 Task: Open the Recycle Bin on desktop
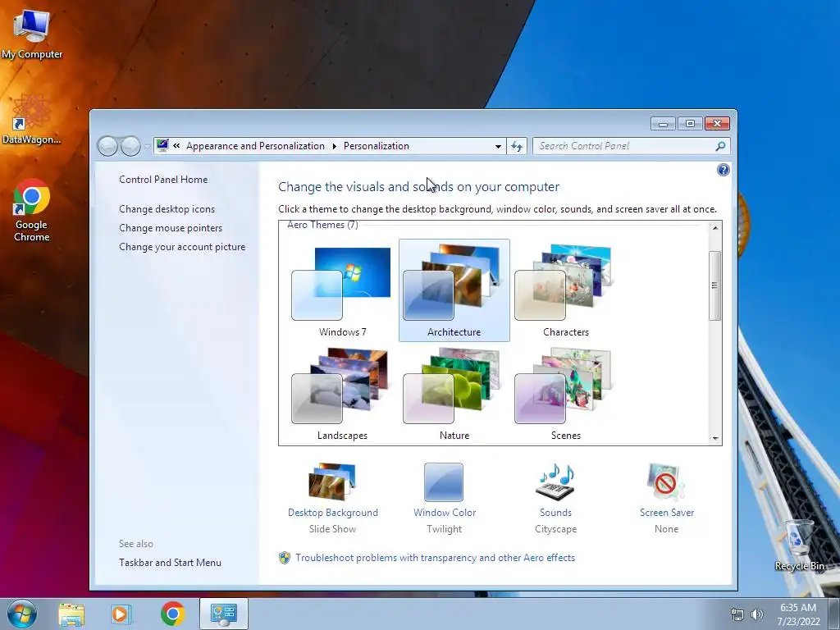click(x=799, y=546)
